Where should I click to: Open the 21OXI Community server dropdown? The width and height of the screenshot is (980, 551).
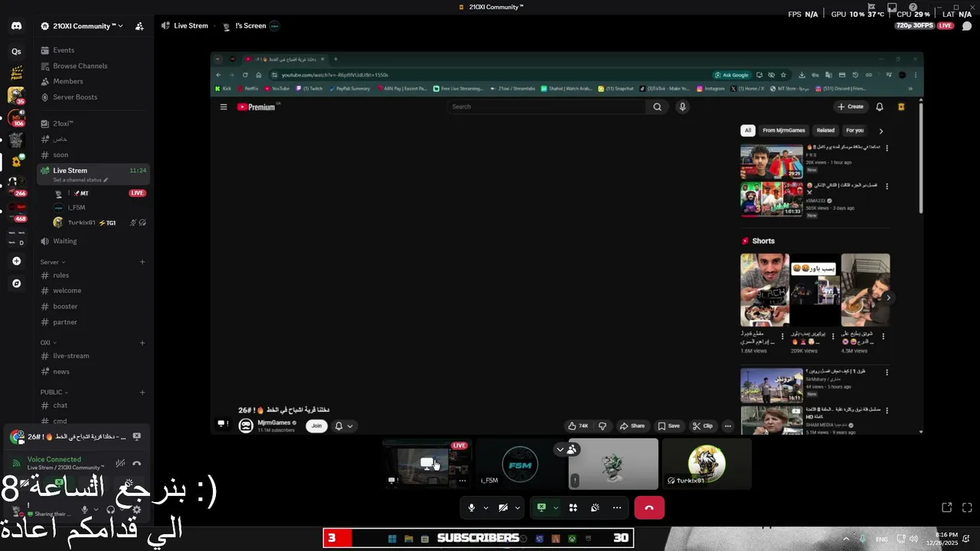(82, 26)
